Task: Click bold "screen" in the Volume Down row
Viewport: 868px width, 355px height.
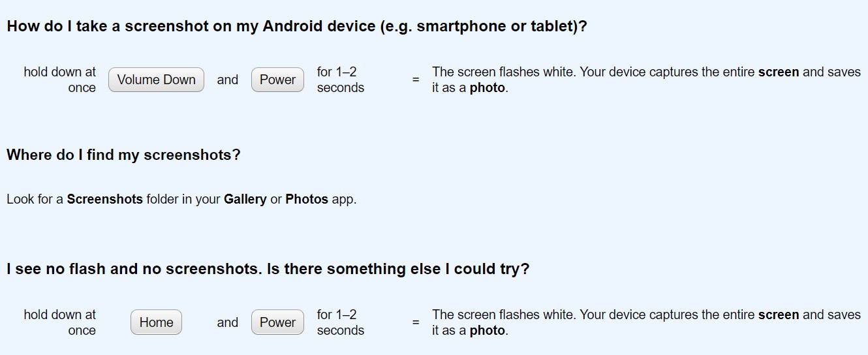Action: 778,72
